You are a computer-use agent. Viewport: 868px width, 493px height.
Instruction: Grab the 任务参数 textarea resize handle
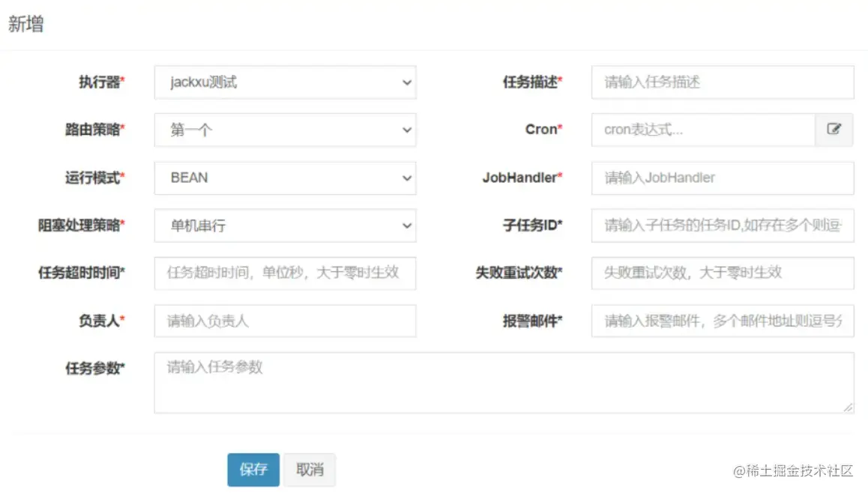848,408
